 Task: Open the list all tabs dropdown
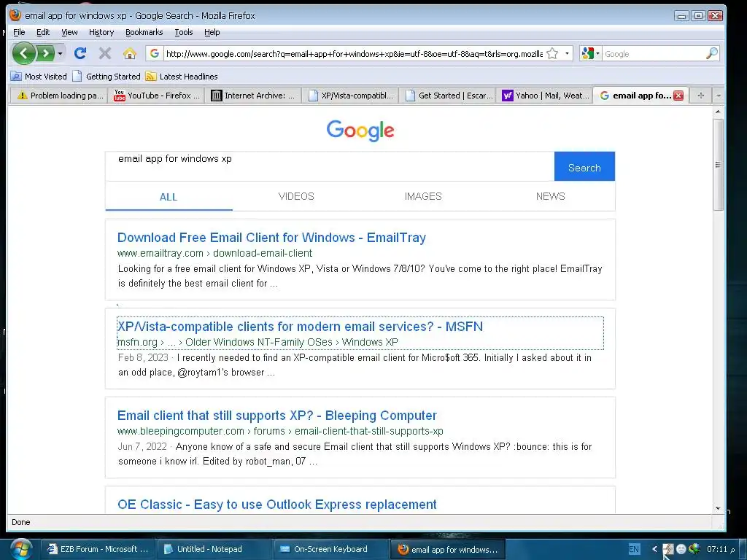(719, 96)
